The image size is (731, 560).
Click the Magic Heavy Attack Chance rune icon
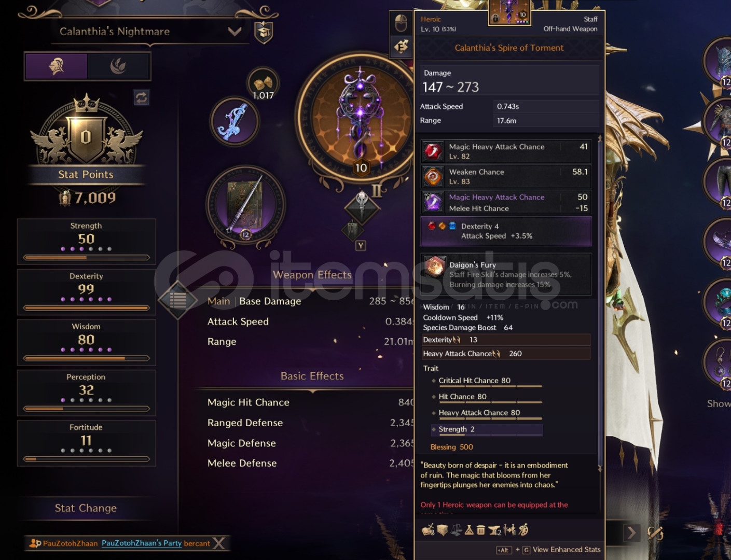(433, 151)
